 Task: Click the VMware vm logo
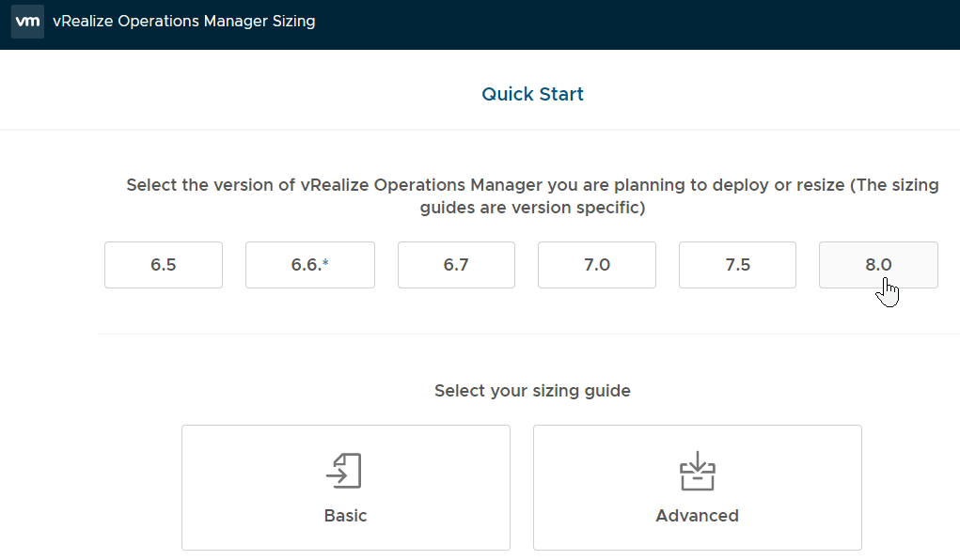[x=27, y=22]
